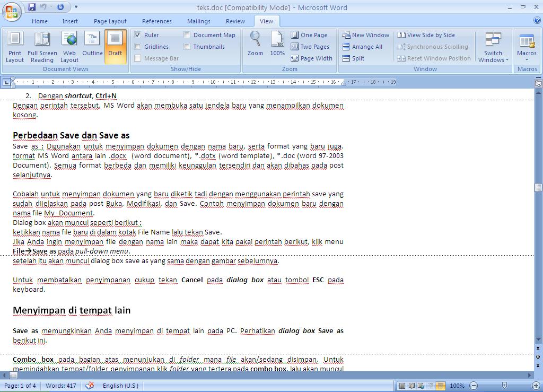Click the Split window button
Image resolution: width=543 pixels, height=392 pixels.
(x=353, y=58)
